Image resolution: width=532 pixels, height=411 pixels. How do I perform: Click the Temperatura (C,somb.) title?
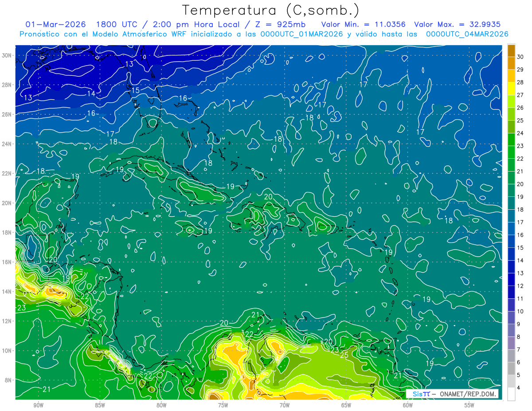point(271,11)
